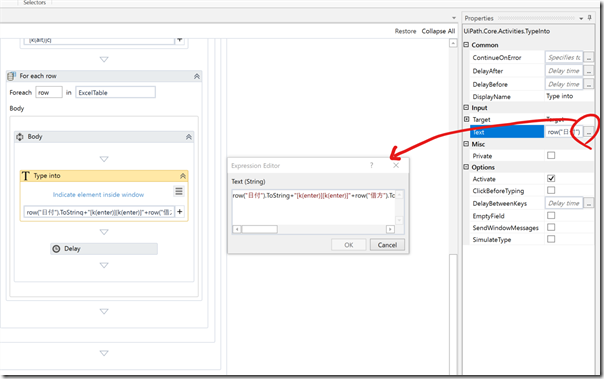
Task: Edit the Foreach row variable field
Action: (49, 92)
